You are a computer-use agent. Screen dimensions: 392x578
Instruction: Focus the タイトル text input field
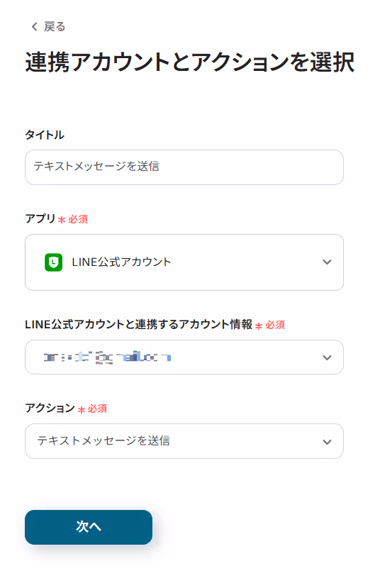click(184, 167)
